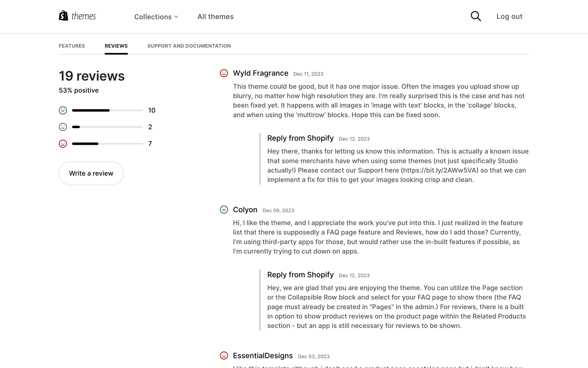Click the Wyld Fragrance reviewer name

[x=260, y=73]
